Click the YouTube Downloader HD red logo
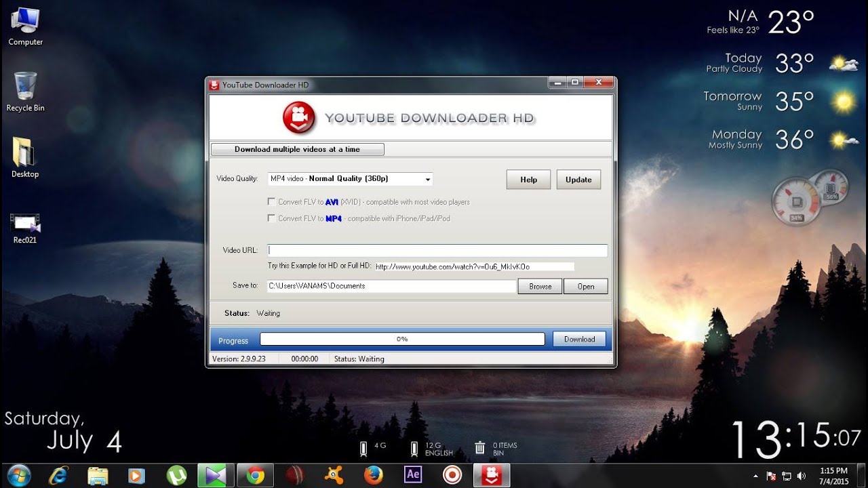The width and height of the screenshot is (868, 488). point(299,118)
